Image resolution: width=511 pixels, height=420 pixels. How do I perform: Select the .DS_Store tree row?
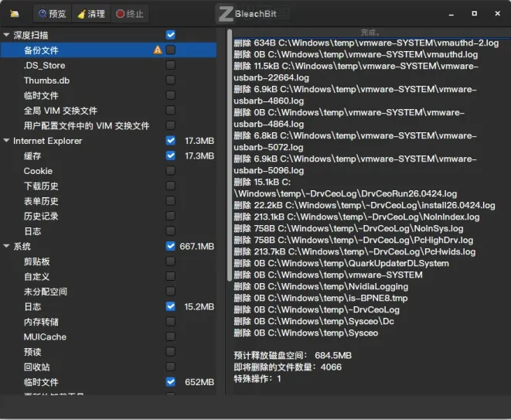[108, 65]
